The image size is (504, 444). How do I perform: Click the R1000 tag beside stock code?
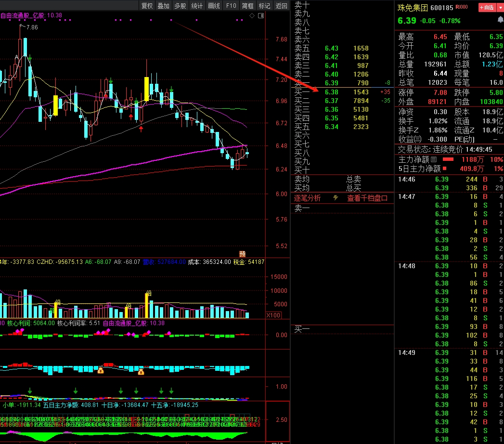point(462,7)
